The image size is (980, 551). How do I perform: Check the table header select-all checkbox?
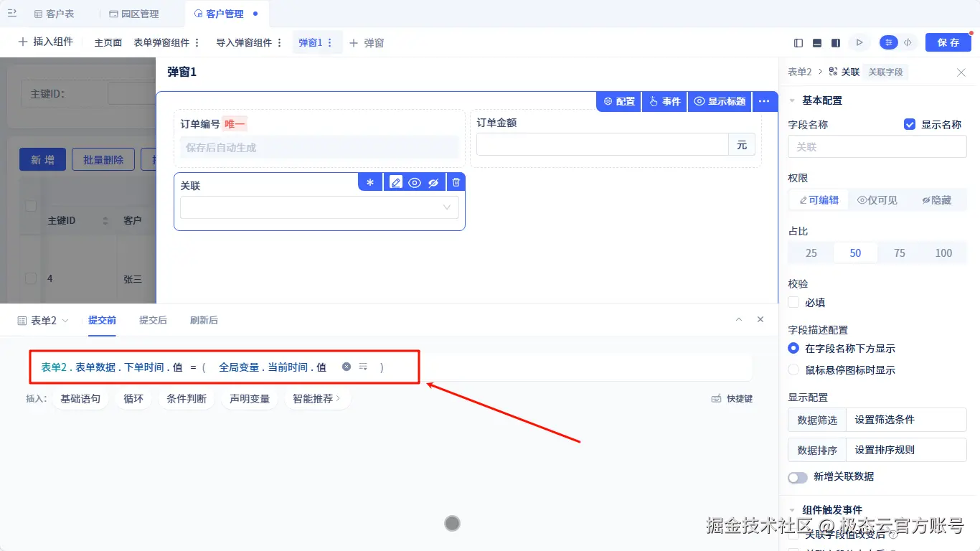31,206
